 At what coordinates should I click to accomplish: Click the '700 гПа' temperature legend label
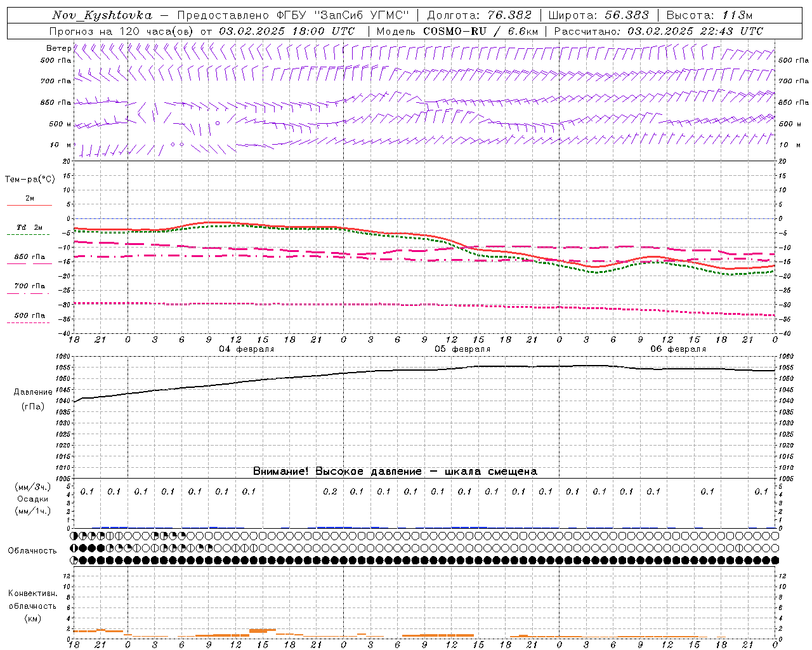point(30,286)
